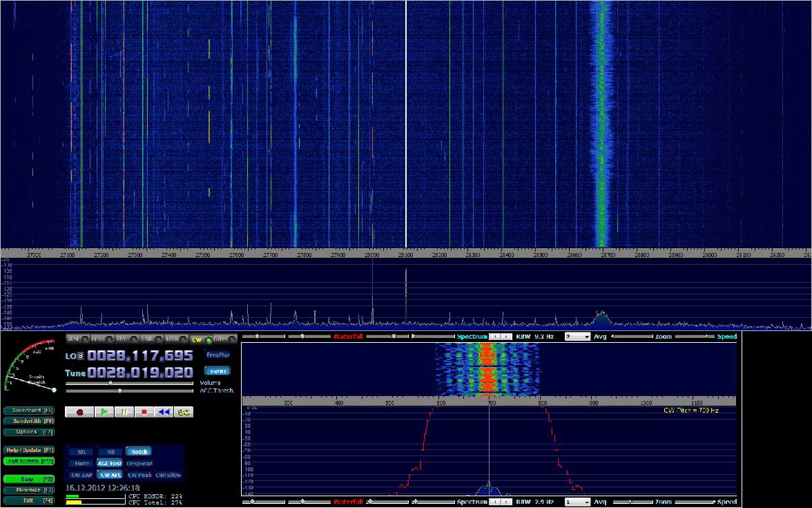Rewind with the blue double-arrow button

(164, 412)
